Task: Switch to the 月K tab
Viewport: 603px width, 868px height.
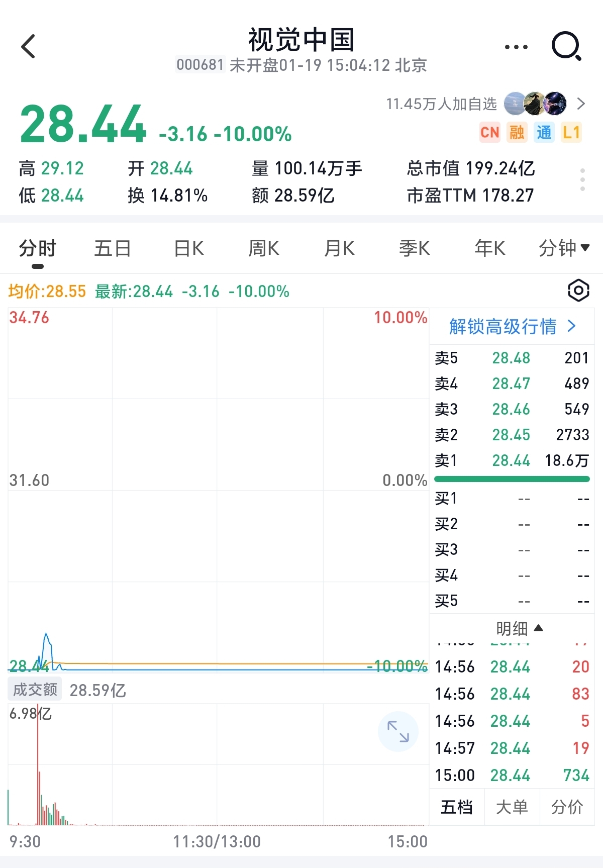Action: (339, 248)
